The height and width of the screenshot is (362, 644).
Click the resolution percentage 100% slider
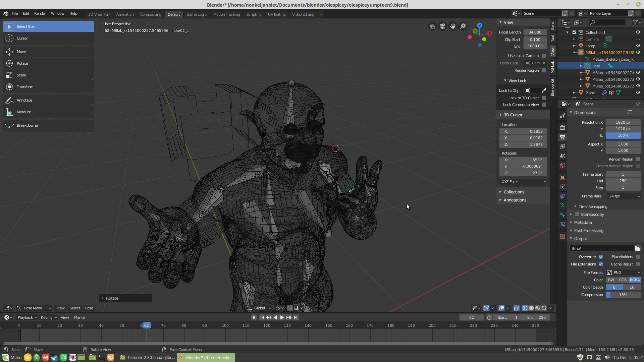623,136
